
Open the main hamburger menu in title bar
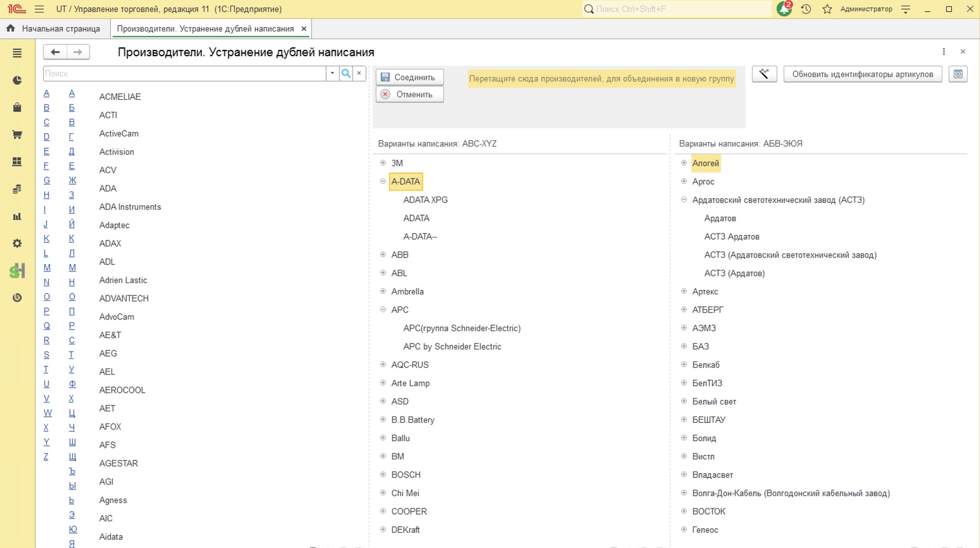(39, 9)
